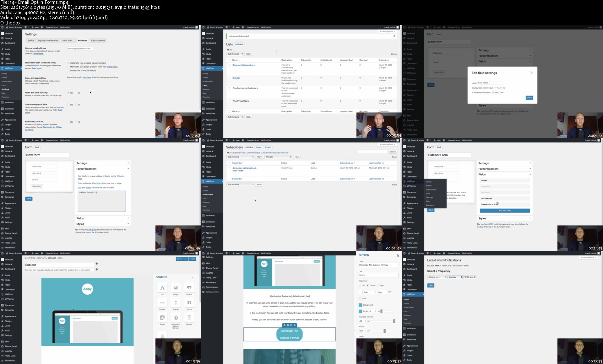This screenshot has width=603, height=364.
Task: Click preview text help icon in 00:13:39 frame
Action: (x=97, y=269)
